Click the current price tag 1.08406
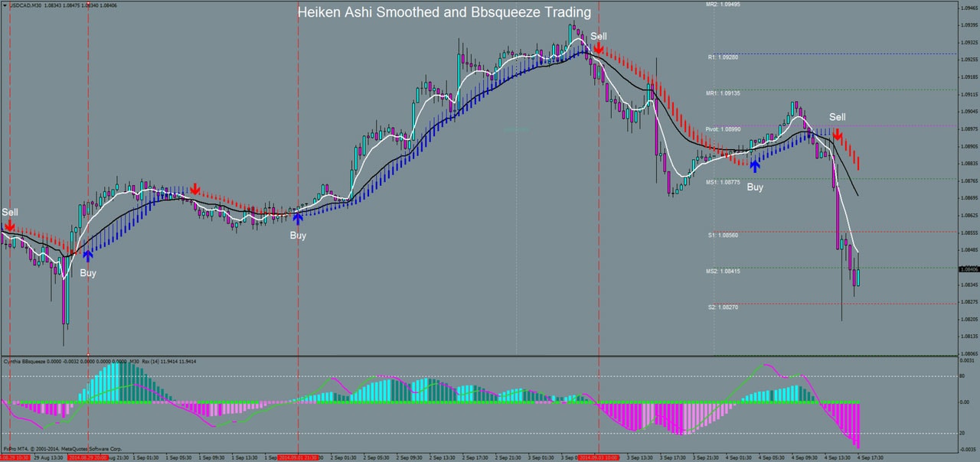980x462 pixels. click(x=969, y=269)
